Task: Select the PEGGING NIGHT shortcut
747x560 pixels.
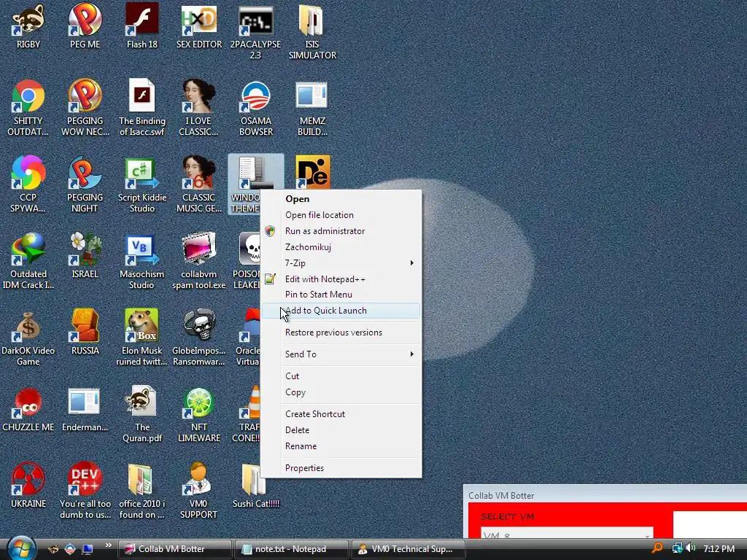Action: tap(85, 184)
